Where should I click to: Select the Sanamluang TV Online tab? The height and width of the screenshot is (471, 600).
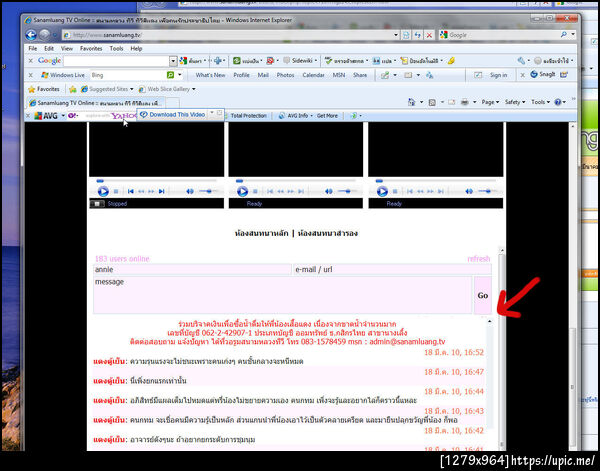tap(96, 103)
